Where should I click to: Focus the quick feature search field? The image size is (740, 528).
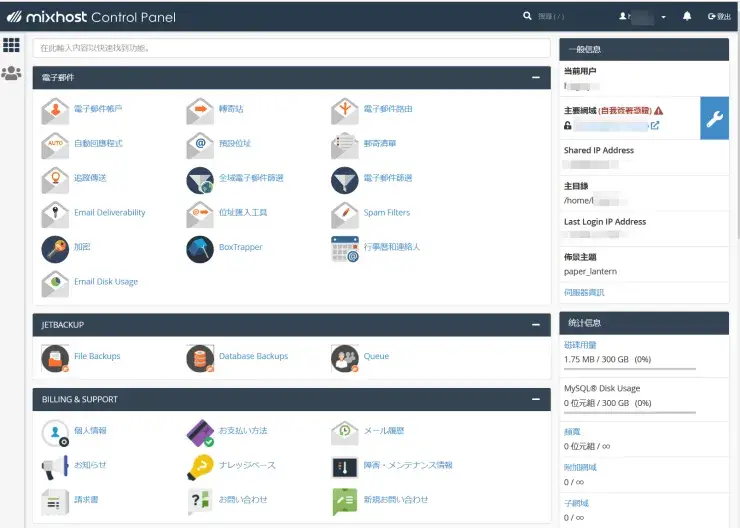pyautogui.click(x=291, y=48)
